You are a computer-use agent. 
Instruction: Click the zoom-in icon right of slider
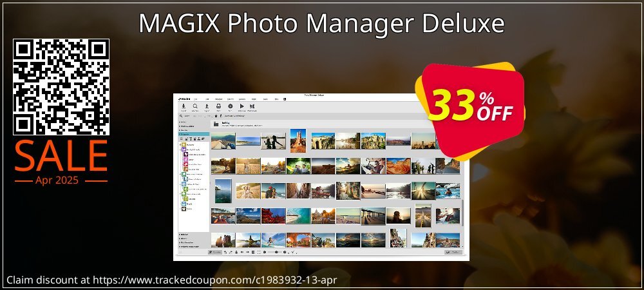click(x=285, y=252)
